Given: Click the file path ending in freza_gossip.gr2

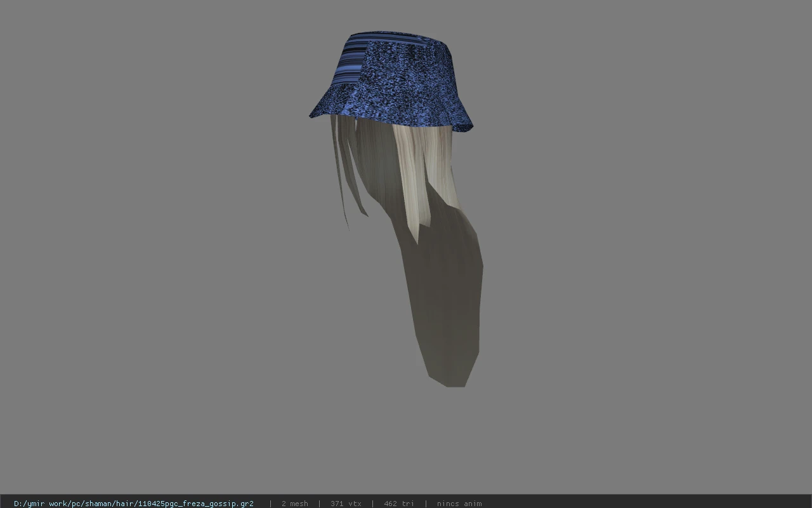Looking at the screenshot, I should (134, 504).
